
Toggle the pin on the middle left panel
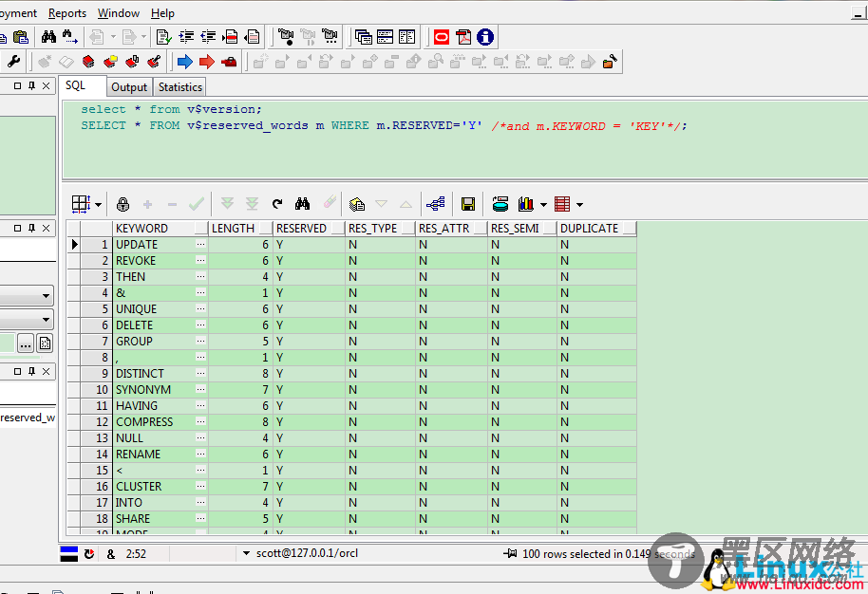coord(31,229)
